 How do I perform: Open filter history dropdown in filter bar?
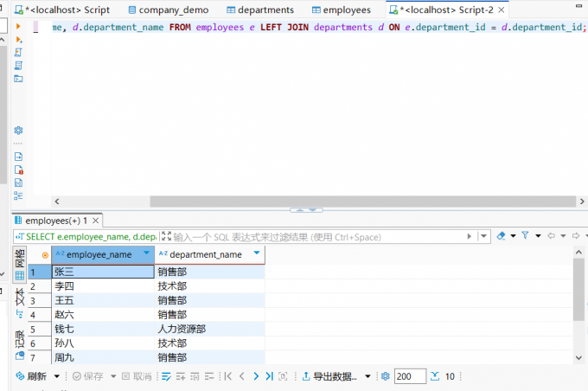pos(484,236)
